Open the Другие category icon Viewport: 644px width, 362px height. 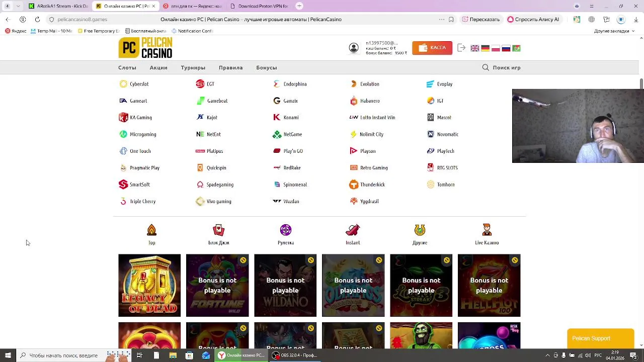pos(420,234)
